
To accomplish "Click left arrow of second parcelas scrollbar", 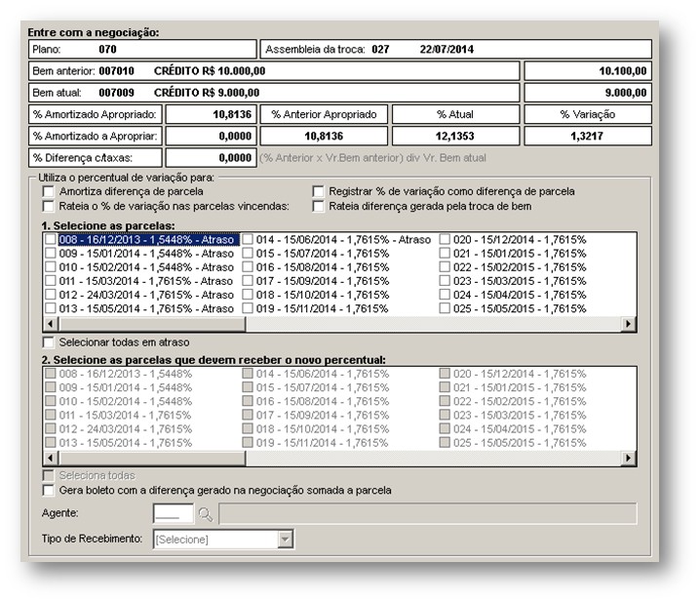I will coord(51,459).
